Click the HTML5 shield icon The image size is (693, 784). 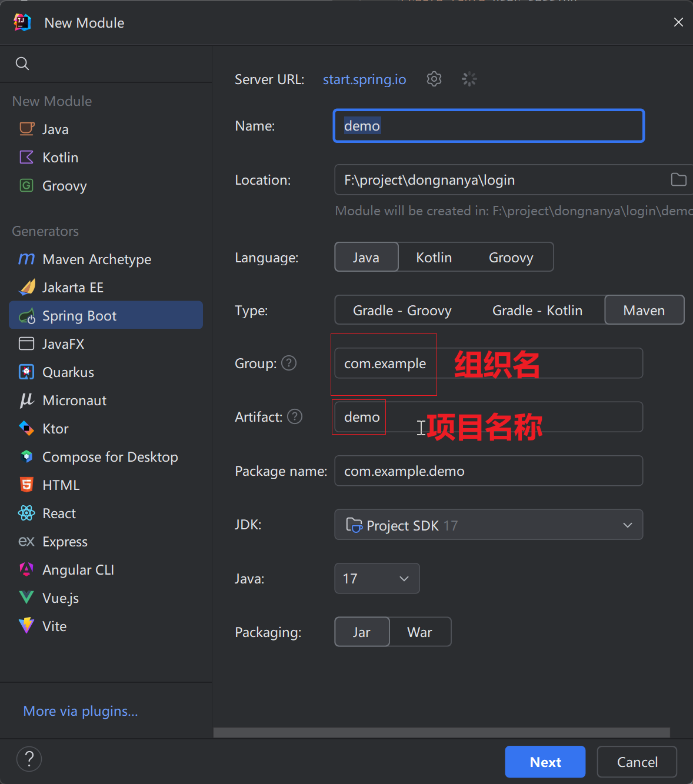click(26, 485)
